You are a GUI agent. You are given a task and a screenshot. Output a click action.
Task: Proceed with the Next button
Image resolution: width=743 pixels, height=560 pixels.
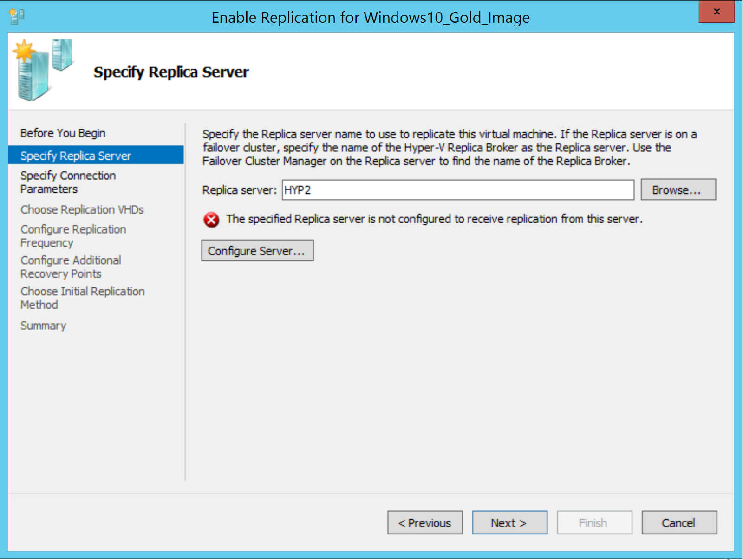tap(510, 523)
